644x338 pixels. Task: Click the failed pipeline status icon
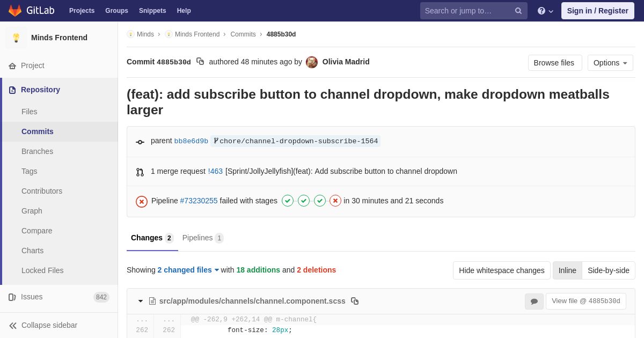coord(142,202)
